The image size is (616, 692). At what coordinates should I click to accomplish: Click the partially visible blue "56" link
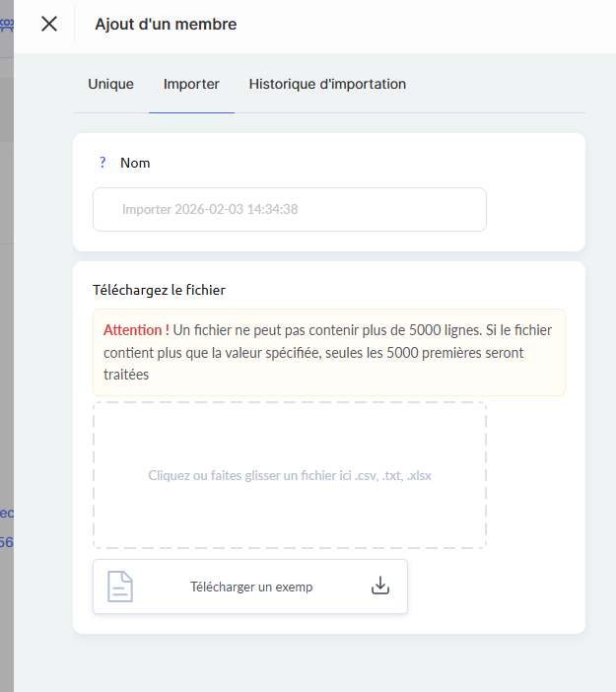(6, 542)
